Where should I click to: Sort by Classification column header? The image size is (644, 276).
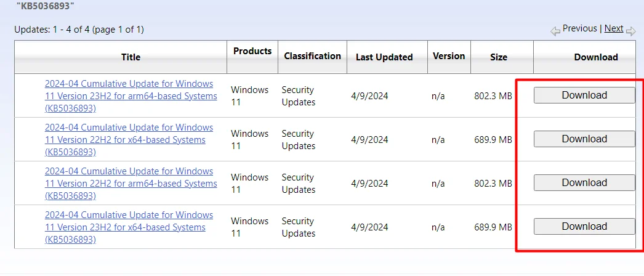tap(312, 56)
